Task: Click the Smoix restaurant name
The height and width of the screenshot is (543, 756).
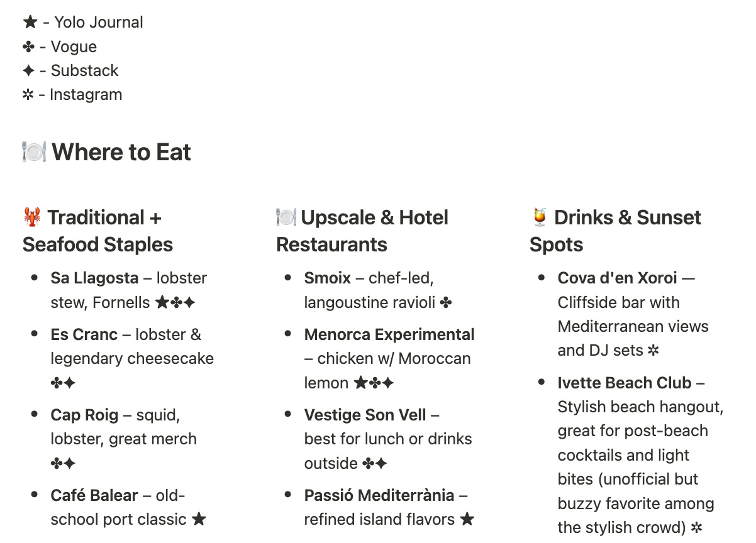Action: tap(328, 278)
